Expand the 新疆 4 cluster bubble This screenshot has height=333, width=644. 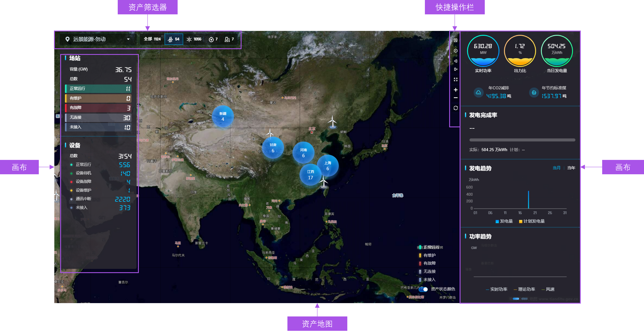point(222,117)
